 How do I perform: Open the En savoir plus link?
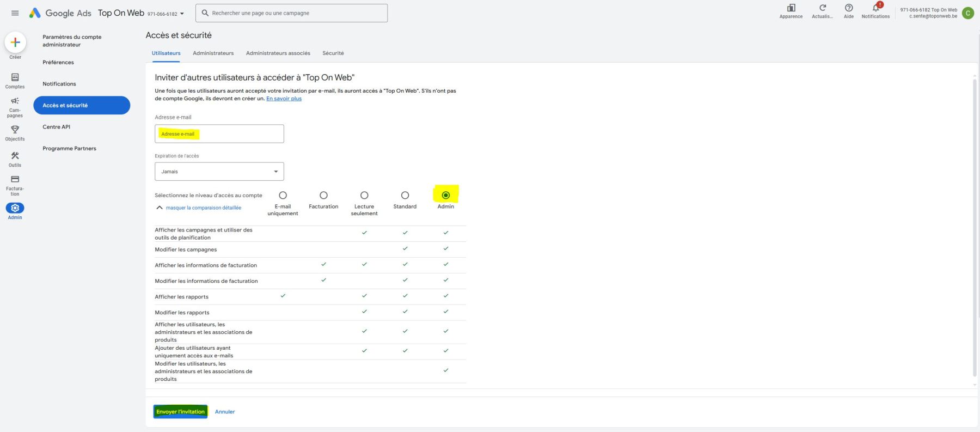point(284,99)
